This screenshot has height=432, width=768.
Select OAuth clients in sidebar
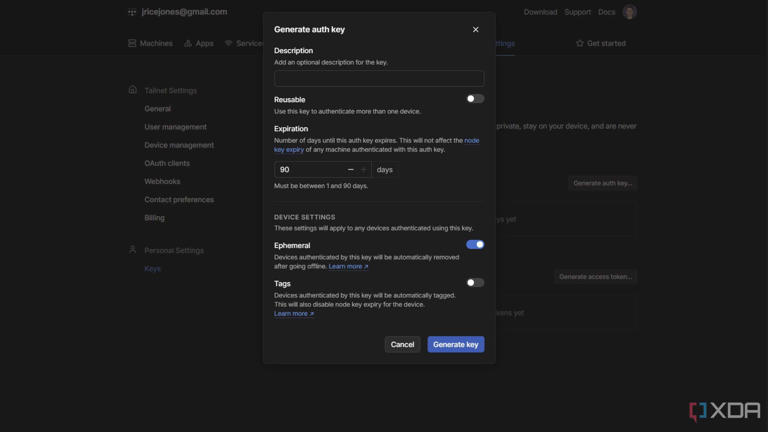click(167, 163)
